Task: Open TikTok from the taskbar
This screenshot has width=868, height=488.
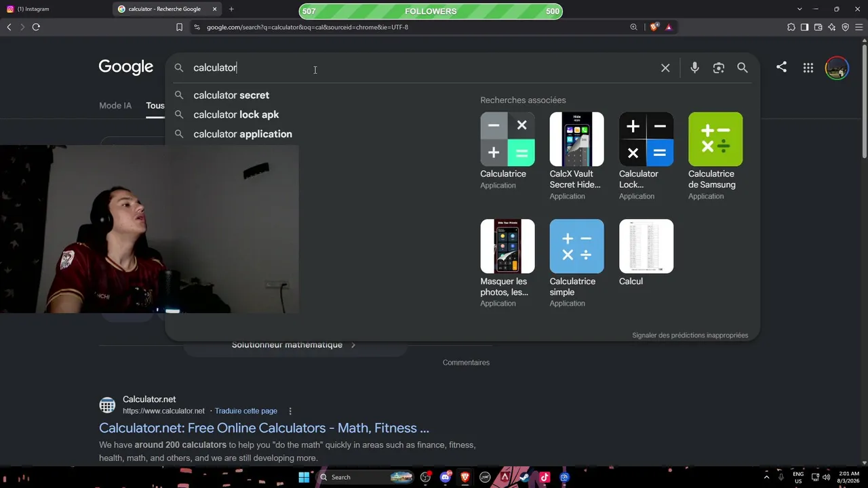Action: point(545,477)
